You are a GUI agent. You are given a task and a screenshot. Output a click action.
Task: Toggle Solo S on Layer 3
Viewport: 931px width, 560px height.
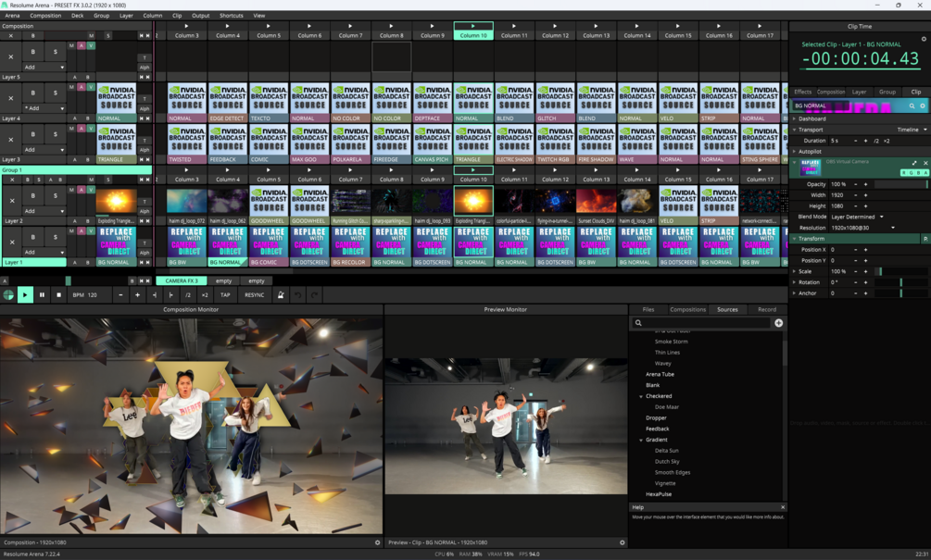(x=56, y=134)
